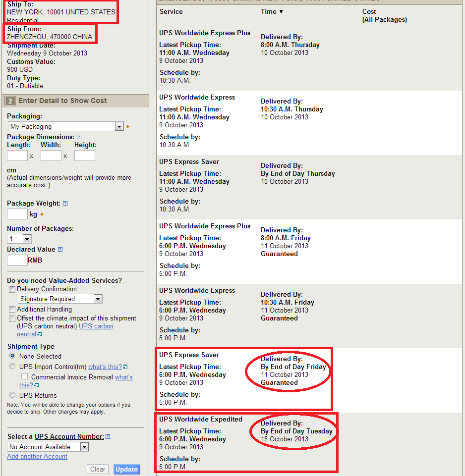Open the Package Dimensions help icon
Image resolution: width=465 pixels, height=476 pixels.
(x=79, y=137)
